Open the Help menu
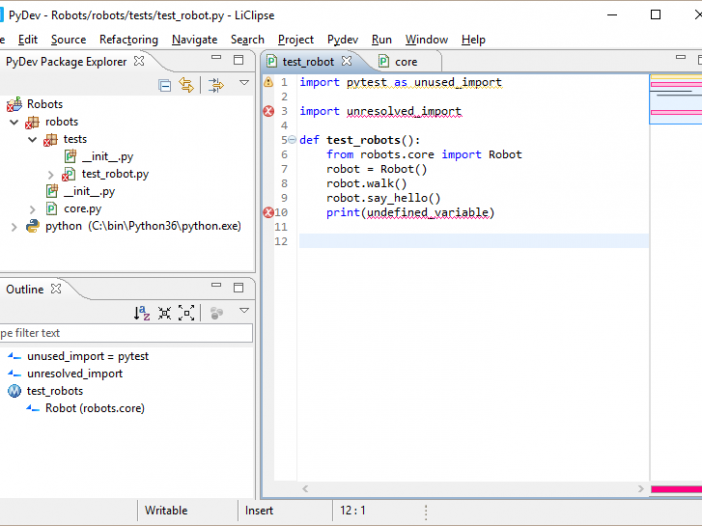Viewport: 702px width, 526px height. [473, 40]
